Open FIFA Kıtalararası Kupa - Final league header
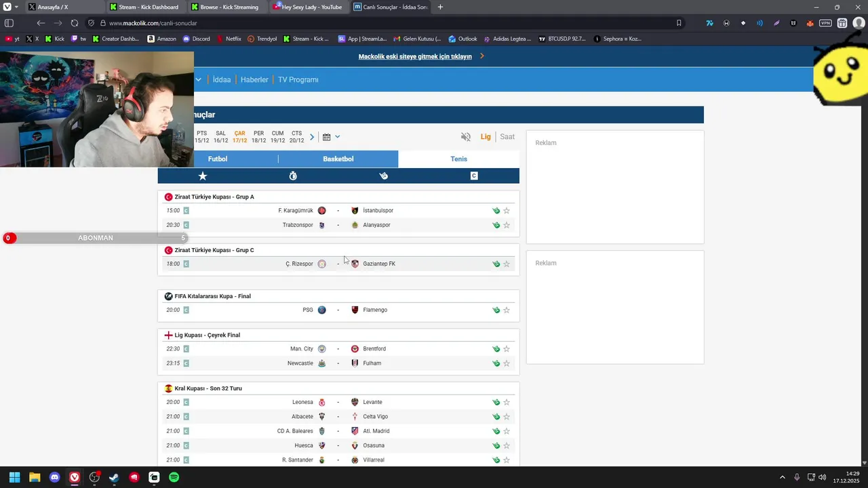This screenshot has height=488, width=868. (213, 297)
